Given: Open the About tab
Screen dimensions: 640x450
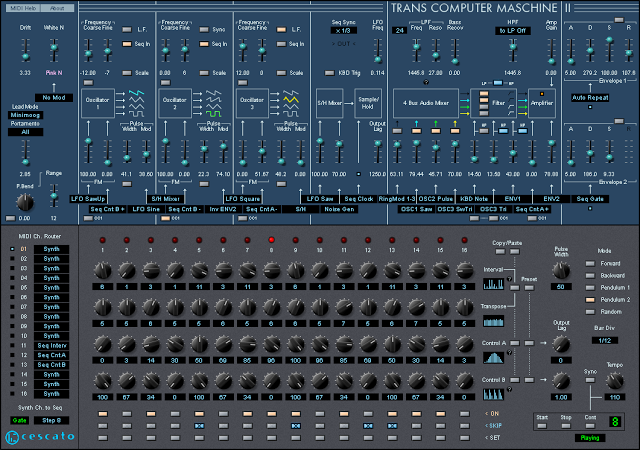Looking at the screenshot, I should click(x=57, y=8).
